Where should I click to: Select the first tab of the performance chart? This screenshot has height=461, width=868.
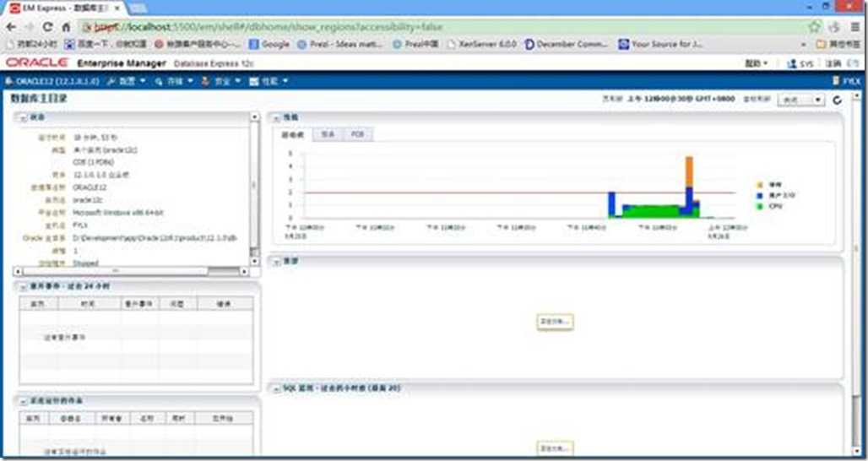click(x=292, y=134)
